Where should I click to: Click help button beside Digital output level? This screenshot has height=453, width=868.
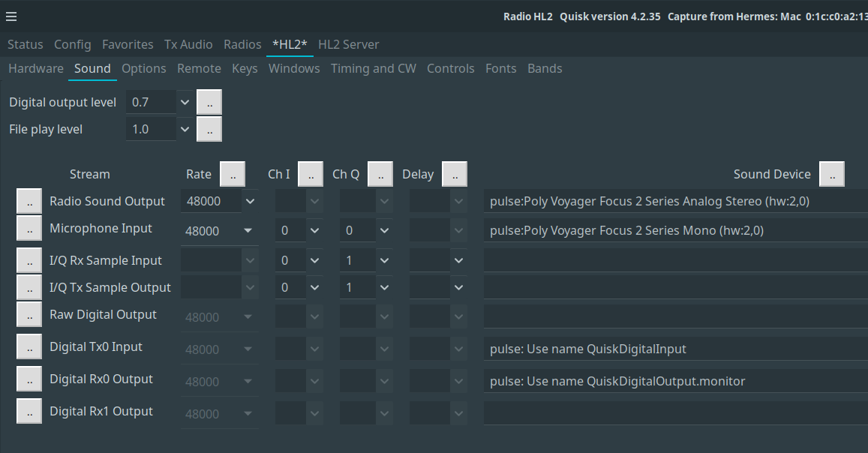(209, 102)
